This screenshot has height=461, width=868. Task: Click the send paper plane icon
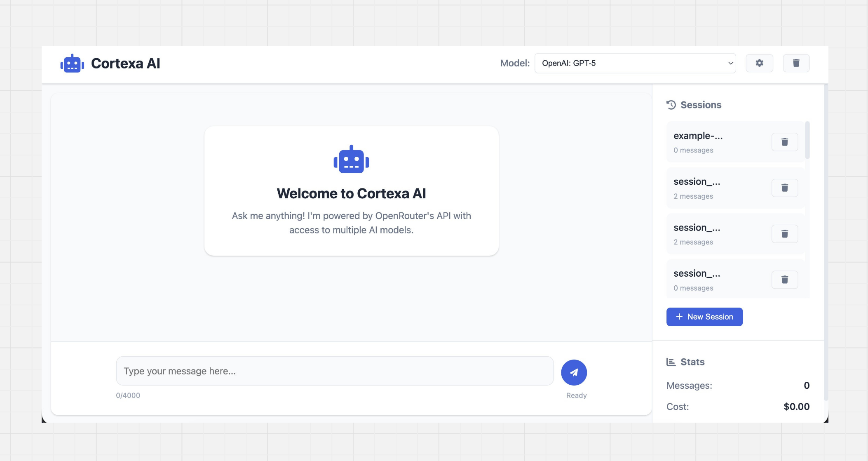pos(574,372)
